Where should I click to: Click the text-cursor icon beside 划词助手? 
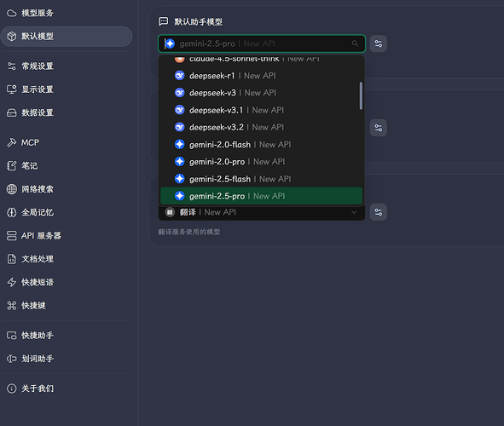[12, 359]
